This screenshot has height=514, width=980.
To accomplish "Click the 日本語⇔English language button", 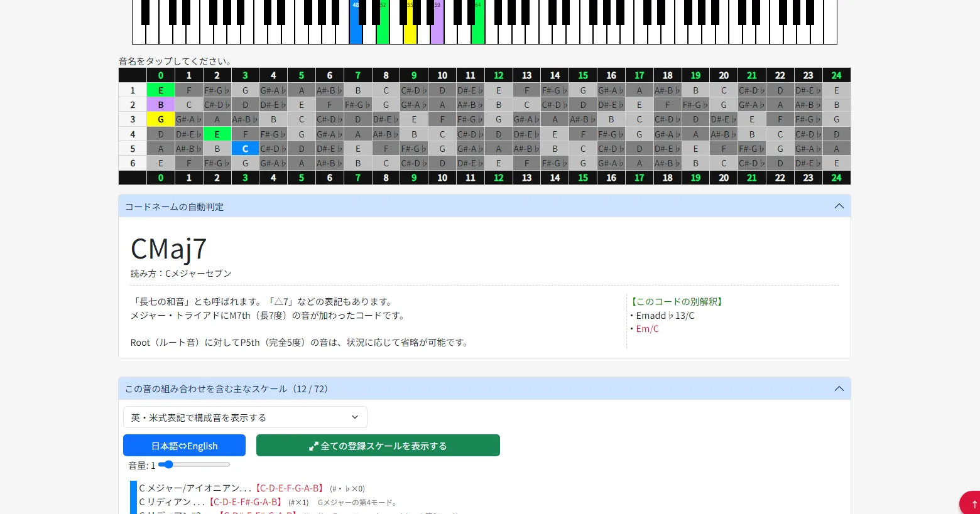I will 184,446.
